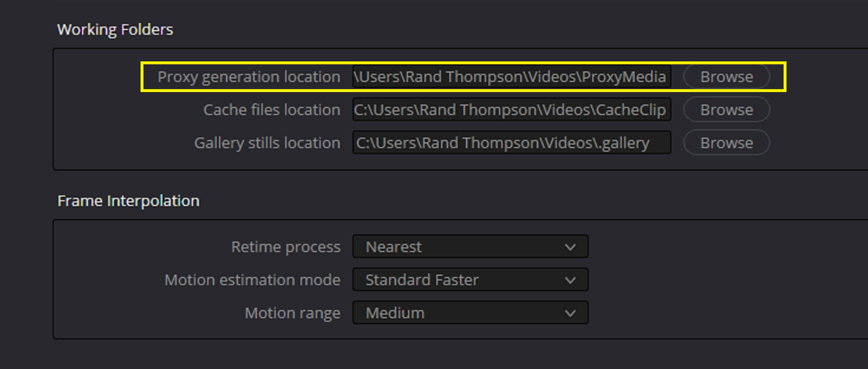Open the Retime process dropdown
The image size is (868, 369).
click(x=470, y=247)
